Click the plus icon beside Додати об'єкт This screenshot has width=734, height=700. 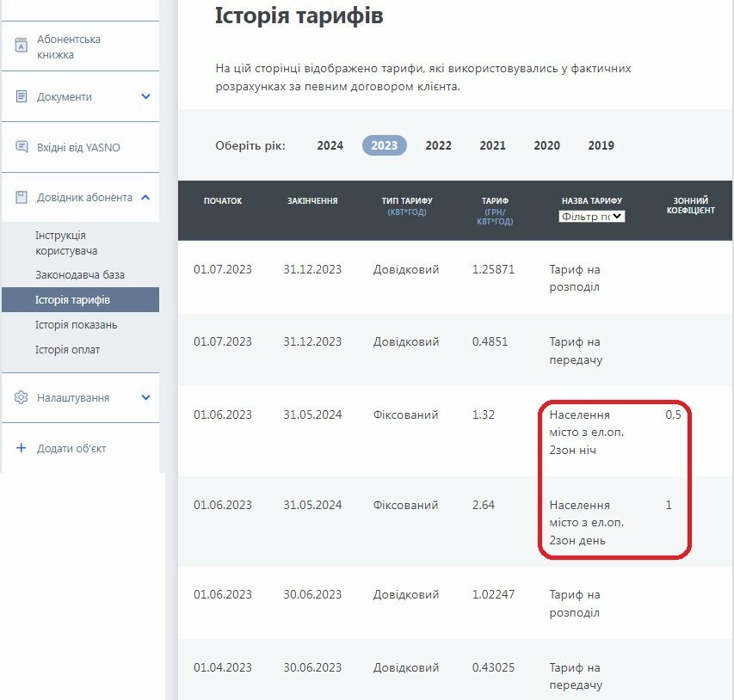pos(21,448)
